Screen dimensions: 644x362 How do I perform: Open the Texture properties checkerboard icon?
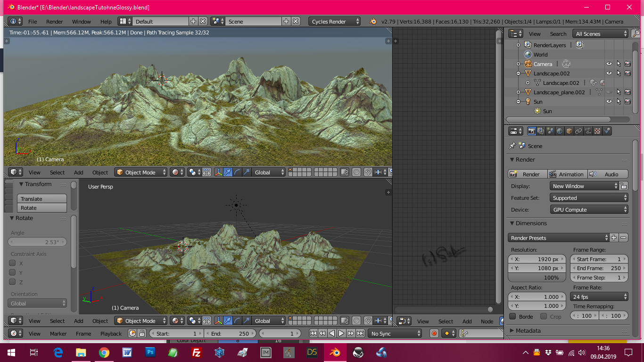pyautogui.click(x=597, y=131)
